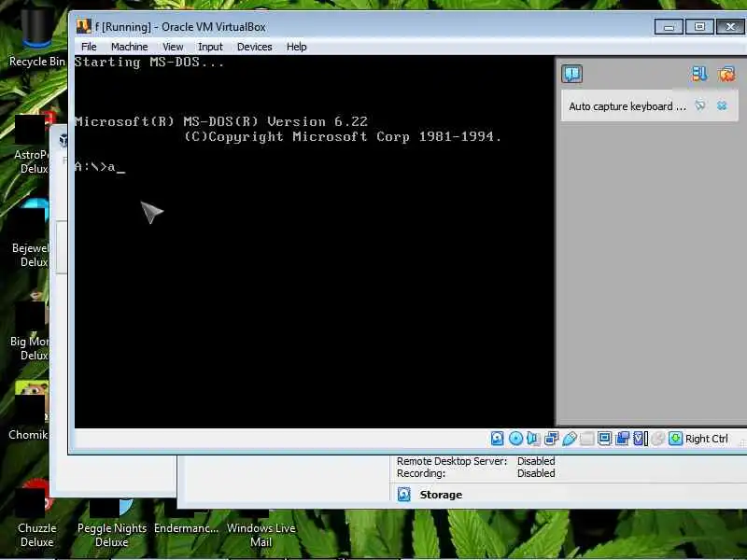Select the Chomik desktop shortcut
Screen dimensions: 747x560
[x=31, y=411]
